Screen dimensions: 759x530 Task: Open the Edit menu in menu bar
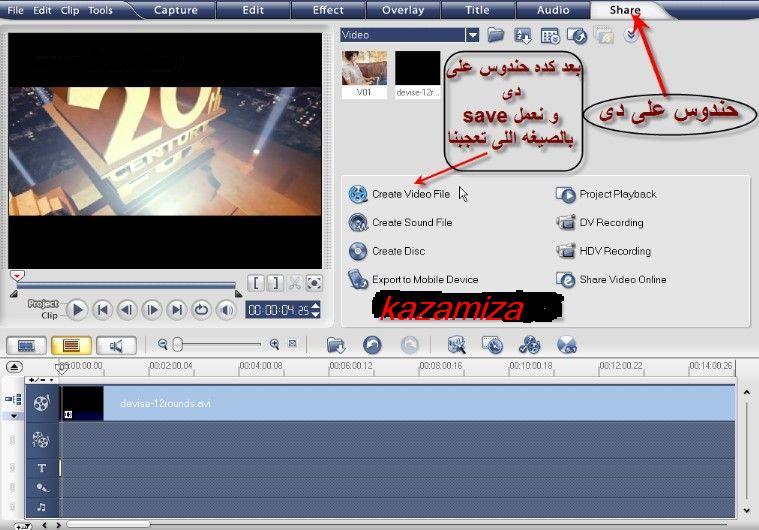coord(42,10)
